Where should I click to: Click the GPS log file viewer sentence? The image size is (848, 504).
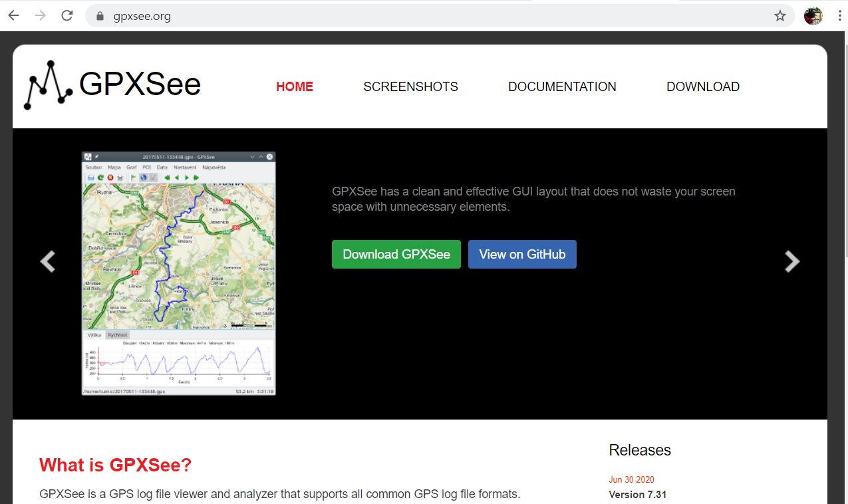pos(279,494)
